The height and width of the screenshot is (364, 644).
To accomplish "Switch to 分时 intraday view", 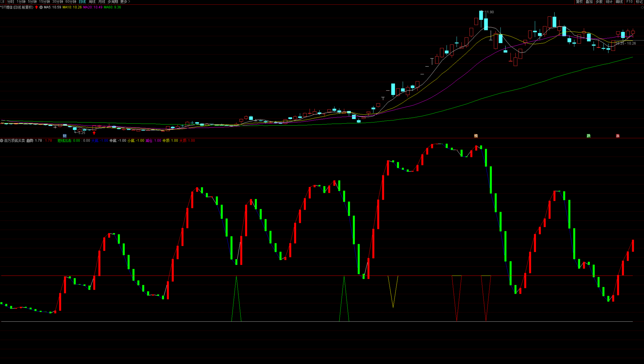I will 11,2.
